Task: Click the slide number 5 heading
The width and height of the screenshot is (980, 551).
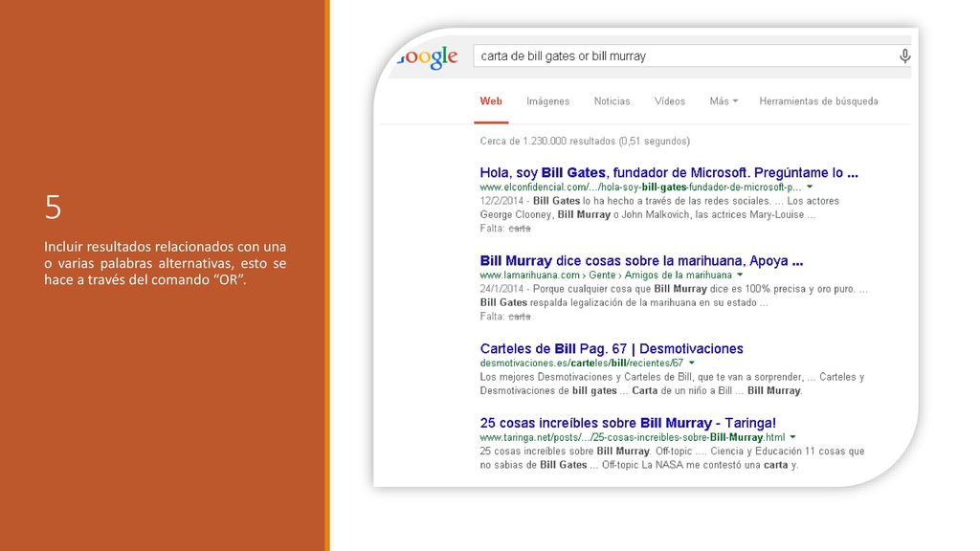Action: (53, 207)
